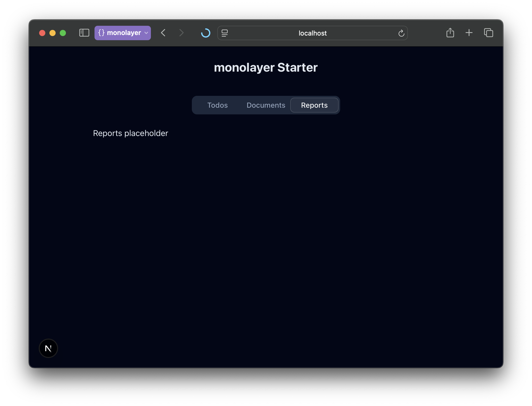Open the Next.js dev tools badge
This screenshot has width=532, height=406.
pyautogui.click(x=48, y=348)
